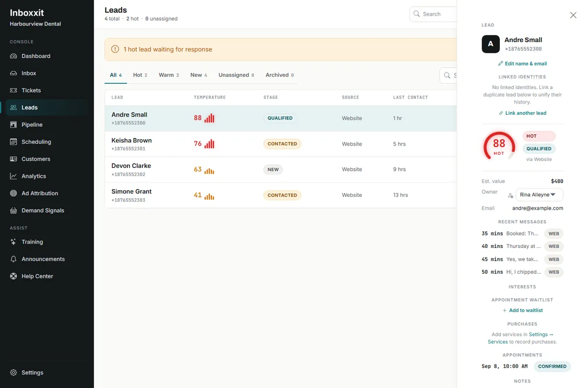The image size is (588, 388).
Task: Click the Inboxxit logo title
Action: click(27, 13)
